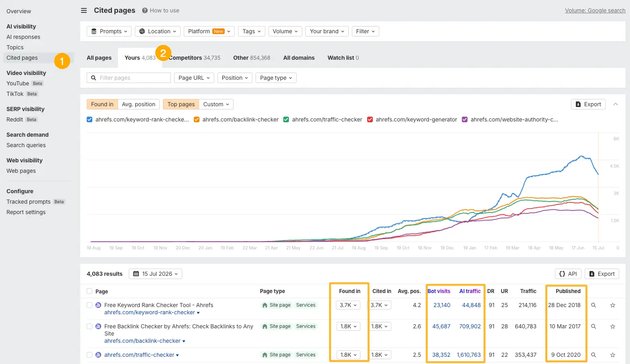Open the 15 Jul 2026 date picker
The height and width of the screenshot is (364, 630).
coord(156,274)
